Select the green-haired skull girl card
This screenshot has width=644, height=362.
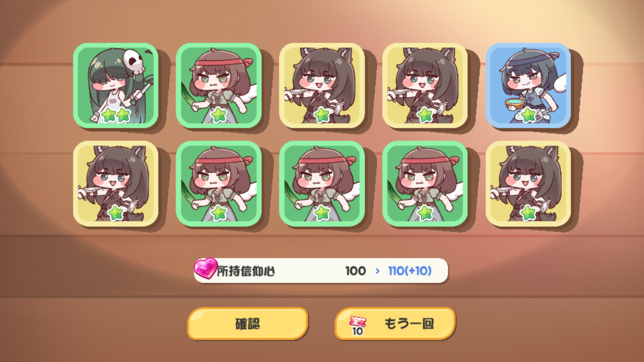pyautogui.click(x=116, y=85)
